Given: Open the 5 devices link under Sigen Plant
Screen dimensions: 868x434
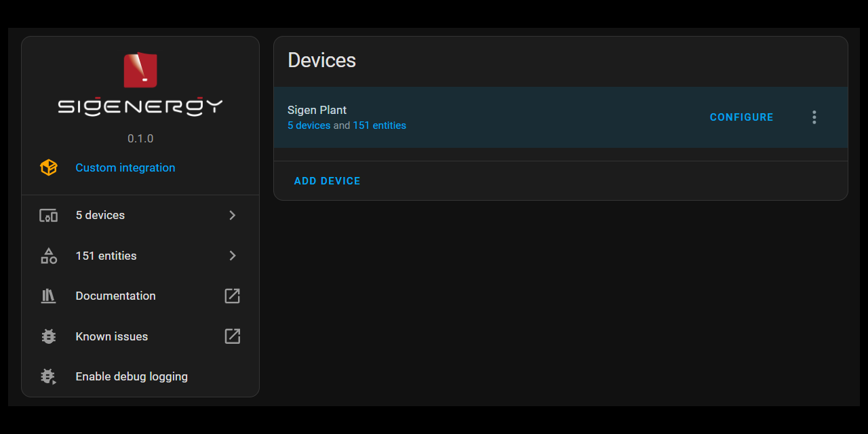Looking at the screenshot, I should point(309,125).
